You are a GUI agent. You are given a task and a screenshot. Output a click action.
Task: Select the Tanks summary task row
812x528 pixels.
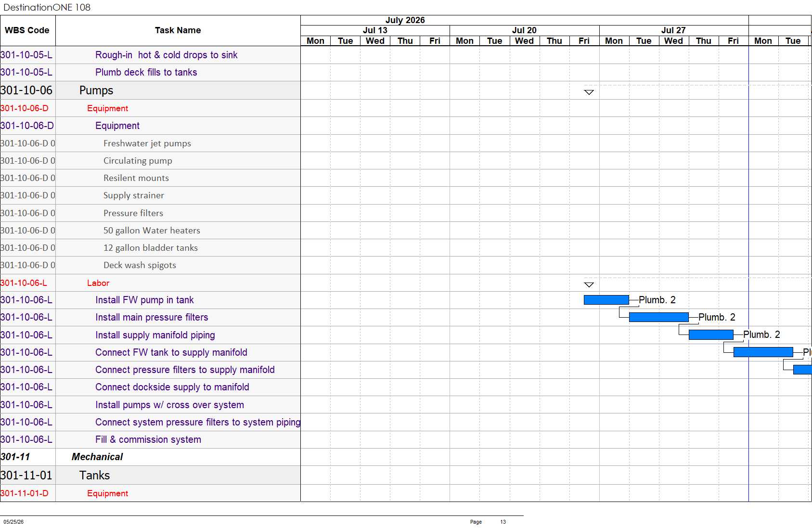(150, 475)
